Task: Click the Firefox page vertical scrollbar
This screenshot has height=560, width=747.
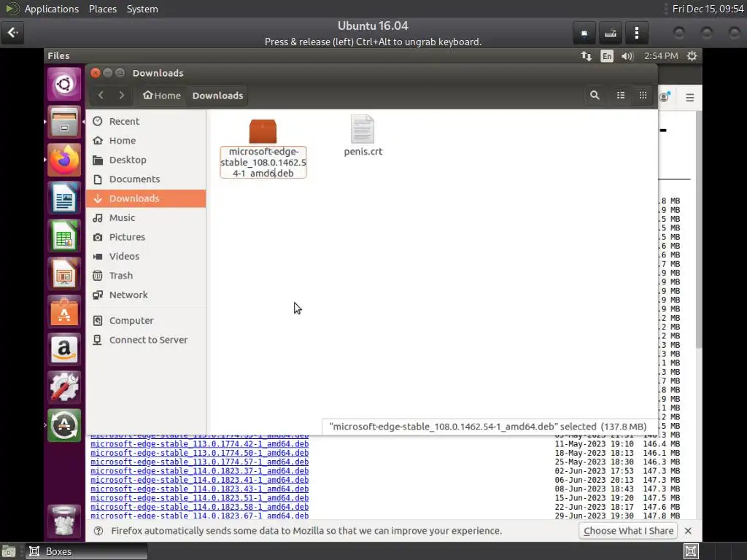Action: (698, 228)
